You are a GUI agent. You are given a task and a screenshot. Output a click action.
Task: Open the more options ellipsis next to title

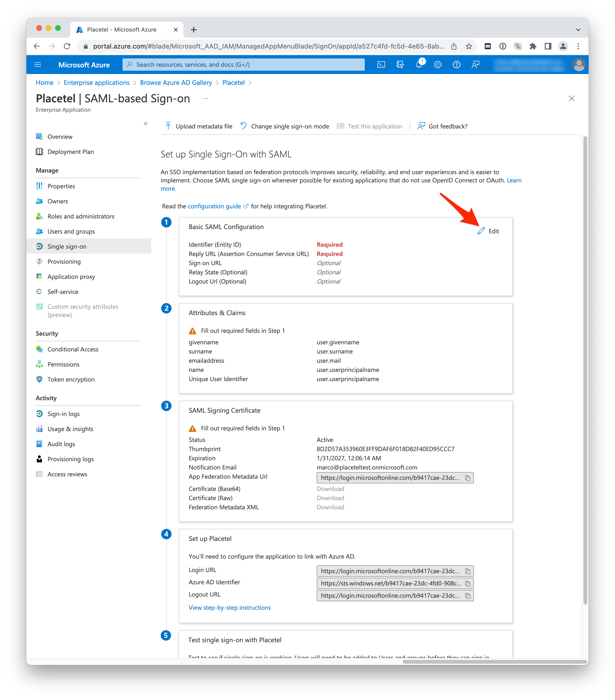[x=205, y=99]
